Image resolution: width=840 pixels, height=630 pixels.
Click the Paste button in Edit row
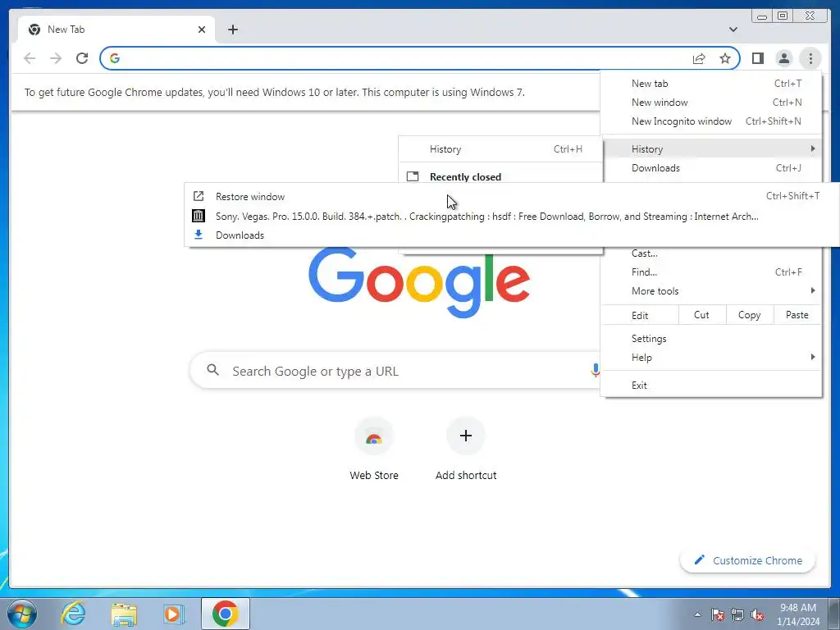797,315
